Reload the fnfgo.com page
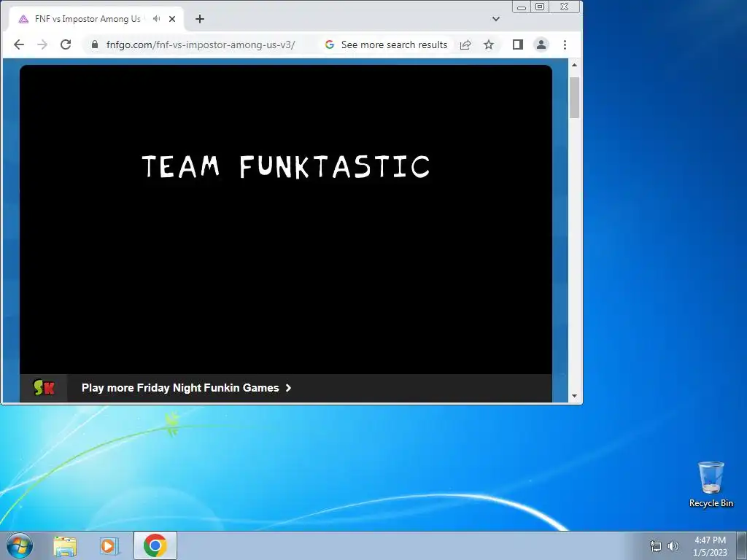747x560 pixels. coord(66,44)
